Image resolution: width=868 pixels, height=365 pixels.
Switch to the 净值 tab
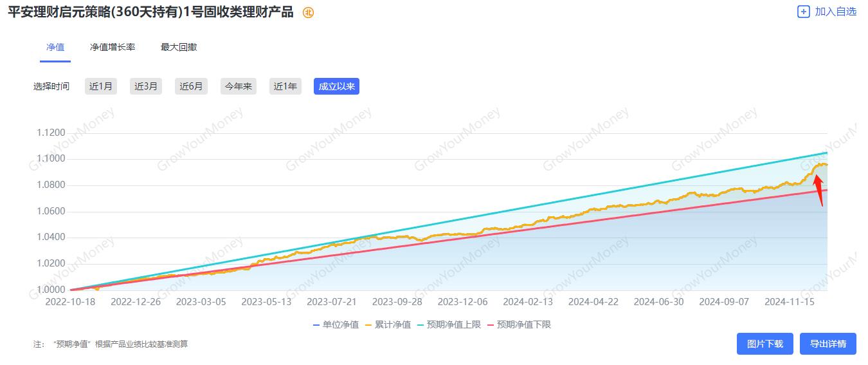55,47
